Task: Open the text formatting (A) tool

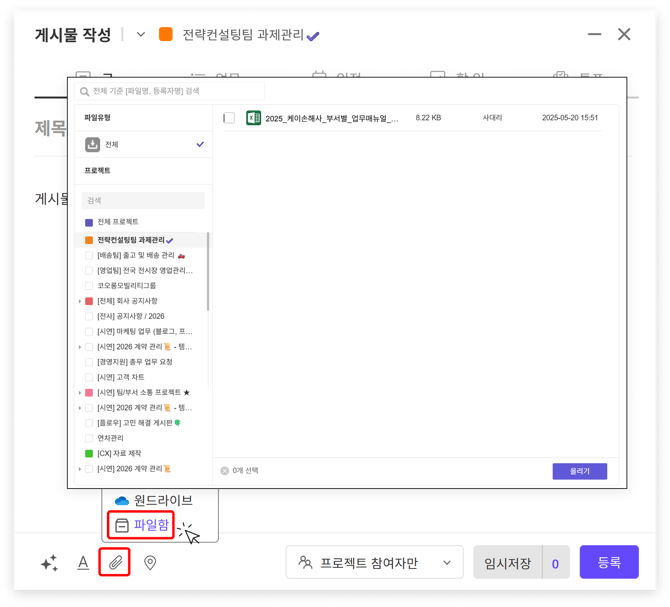Action: [x=83, y=563]
